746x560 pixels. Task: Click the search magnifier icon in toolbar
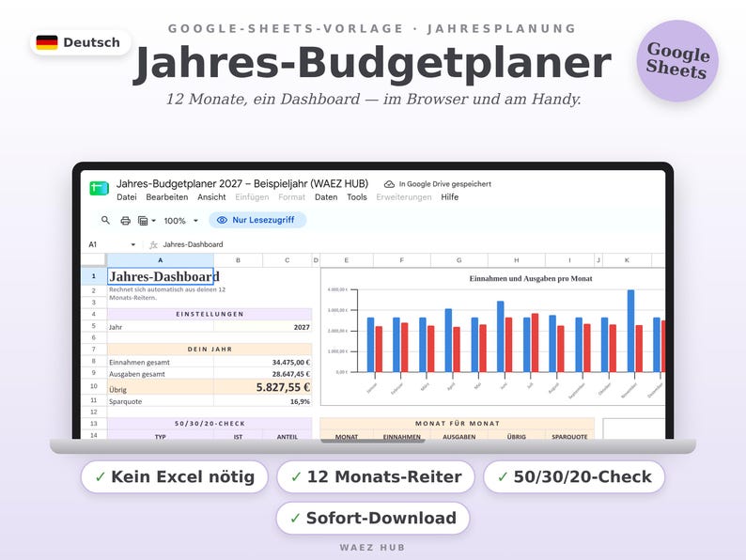(x=105, y=220)
